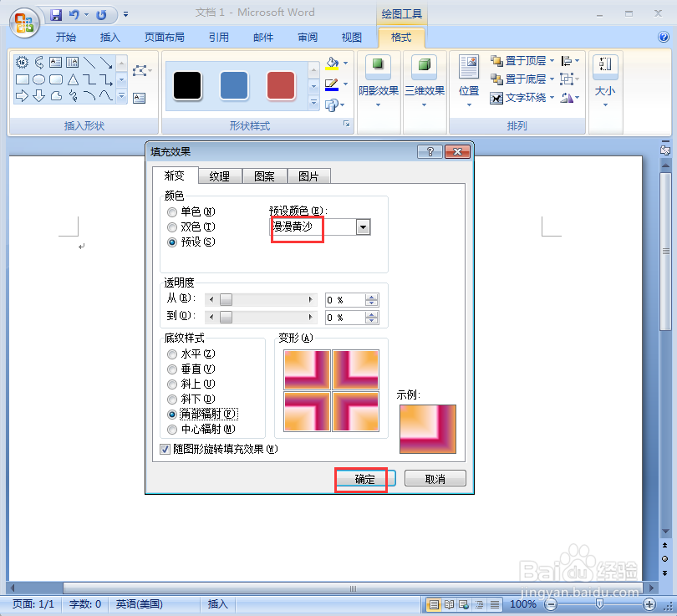This screenshot has width=677, height=616.
Task: Click the 取消 (Cancel) button
Action: [x=434, y=479]
